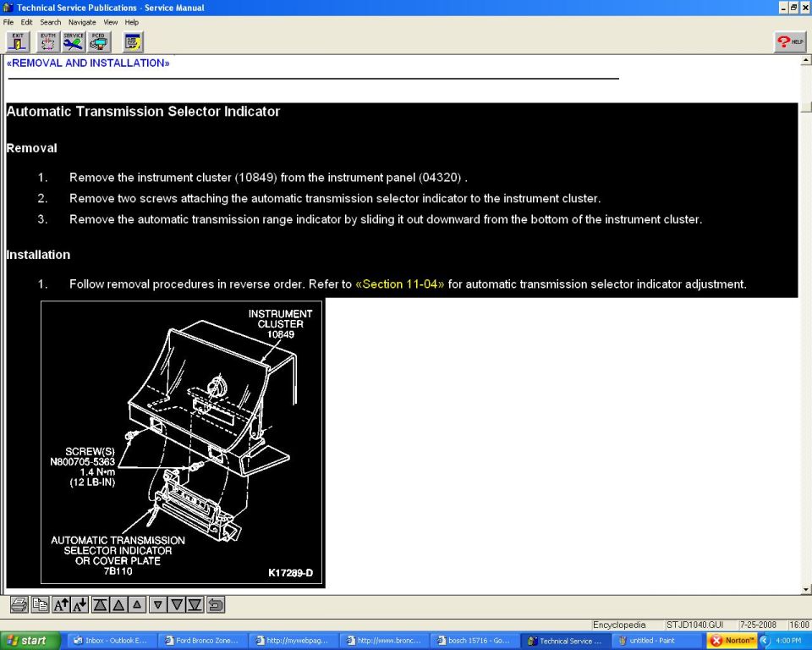Click the return arrow back icon
Screen dimensions: 812x650
click(216, 604)
